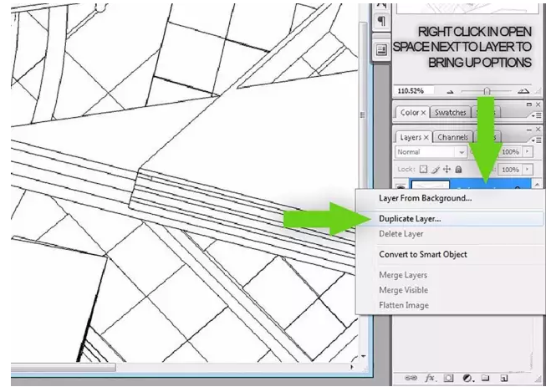Click the canvas vertical scroll down arrow
The image size is (551, 392).
364,356
